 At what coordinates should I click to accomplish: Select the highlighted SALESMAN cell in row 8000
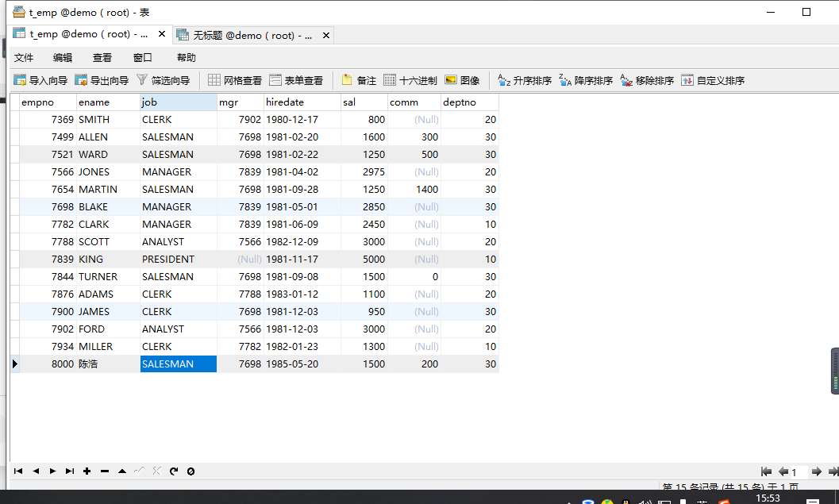[x=178, y=364]
